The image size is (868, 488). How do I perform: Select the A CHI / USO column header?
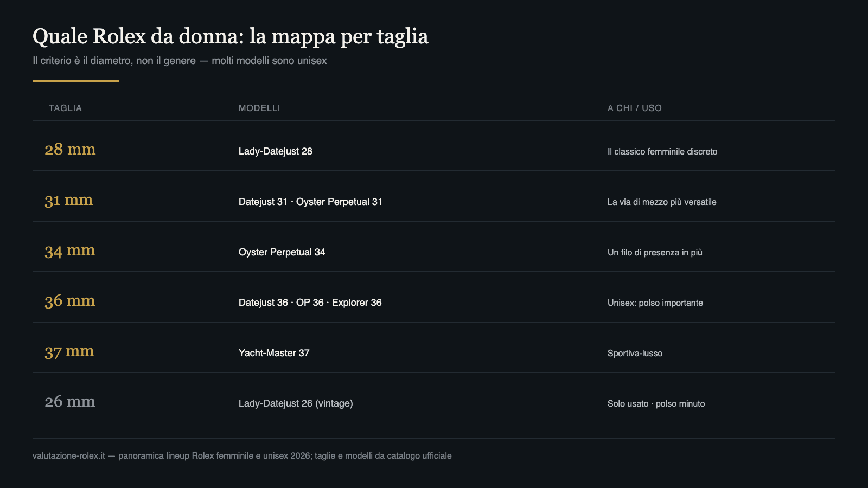[x=635, y=108]
